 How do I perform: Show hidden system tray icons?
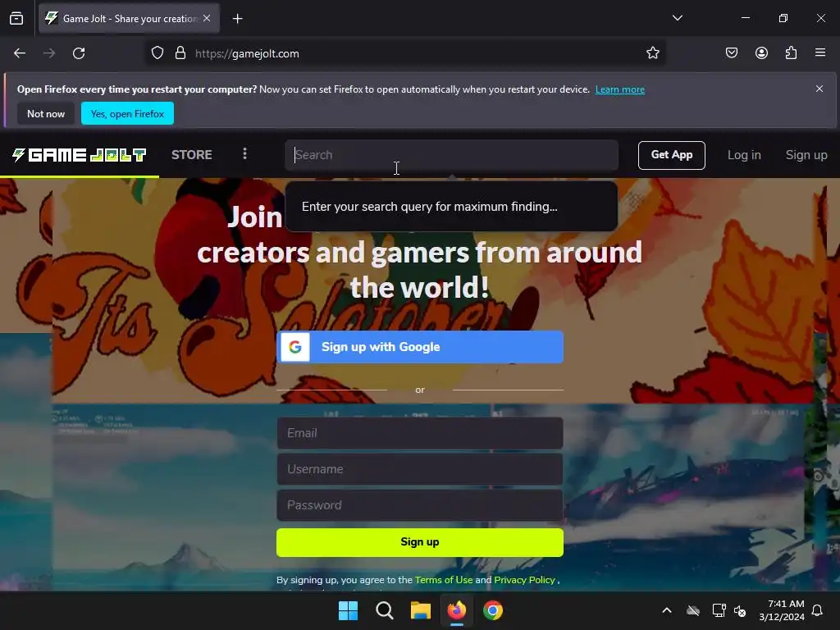pyautogui.click(x=667, y=610)
